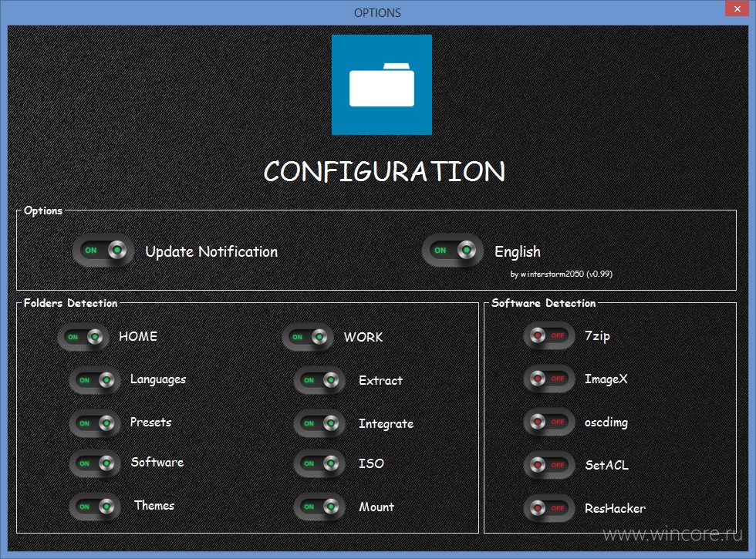Click the Extract label
This screenshot has width=756, height=559.
pyautogui.click(x=380, y=381)
